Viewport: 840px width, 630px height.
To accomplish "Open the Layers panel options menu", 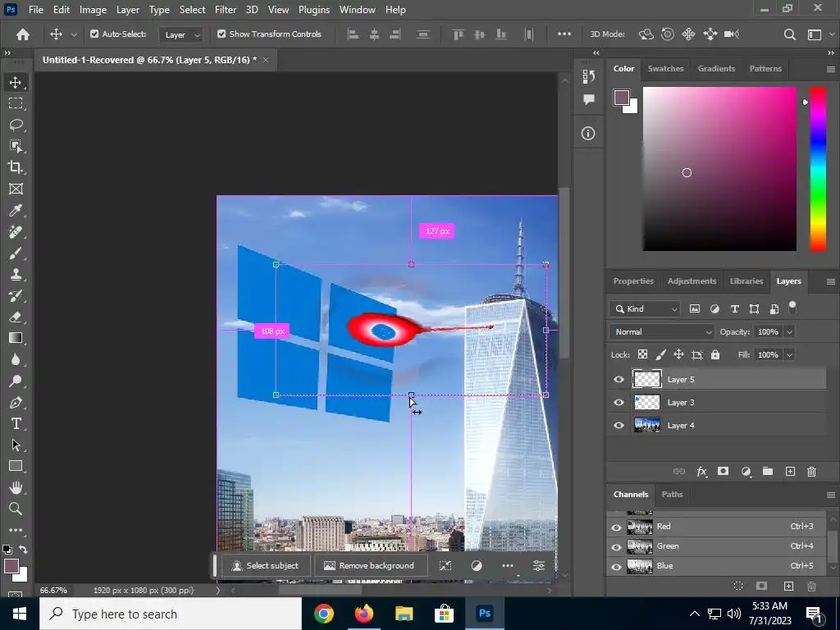I will pyautogui.click(x=830, y=282).
